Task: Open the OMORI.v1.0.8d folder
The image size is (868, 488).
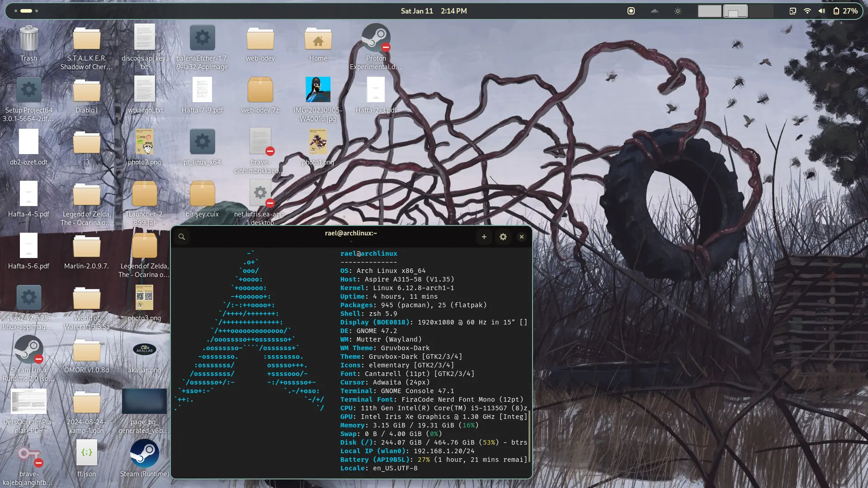Action: [86, 350]
